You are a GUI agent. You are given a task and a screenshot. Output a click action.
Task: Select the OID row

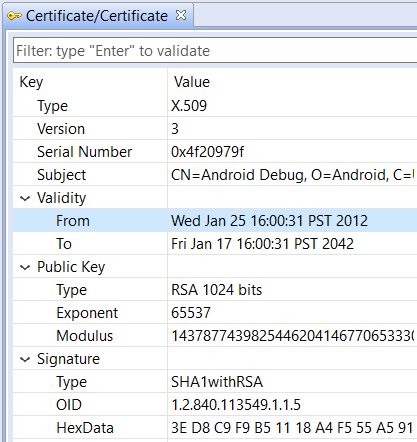215,405
